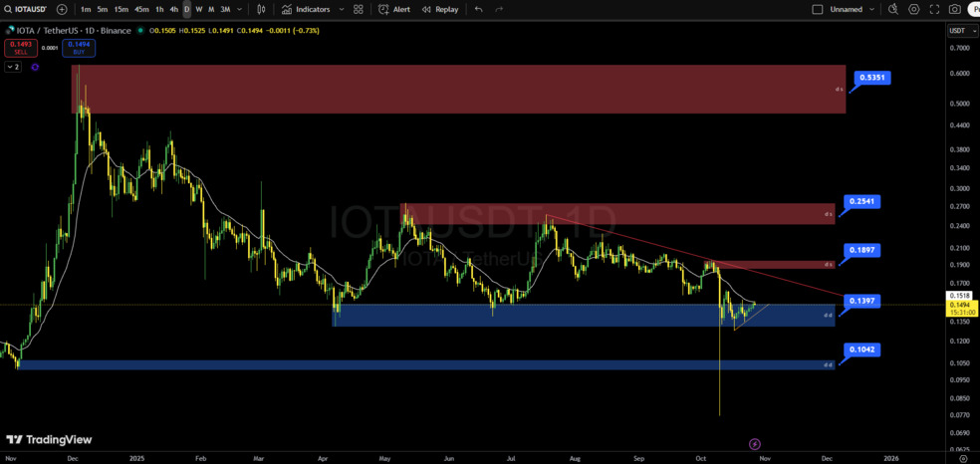Click the blue BUY 0.1494 button
The image size is (980, 464).
pos(78,47)
